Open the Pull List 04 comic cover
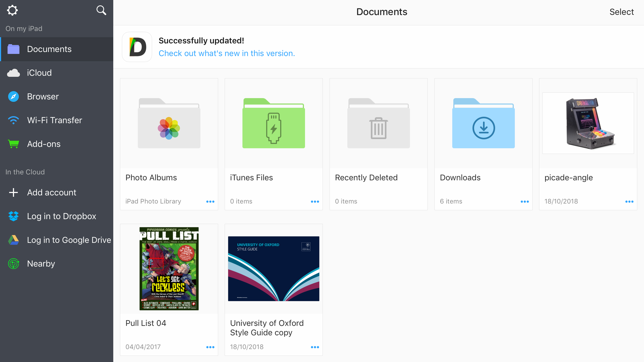The image size is (644, 362). click(x=169, y=269)
